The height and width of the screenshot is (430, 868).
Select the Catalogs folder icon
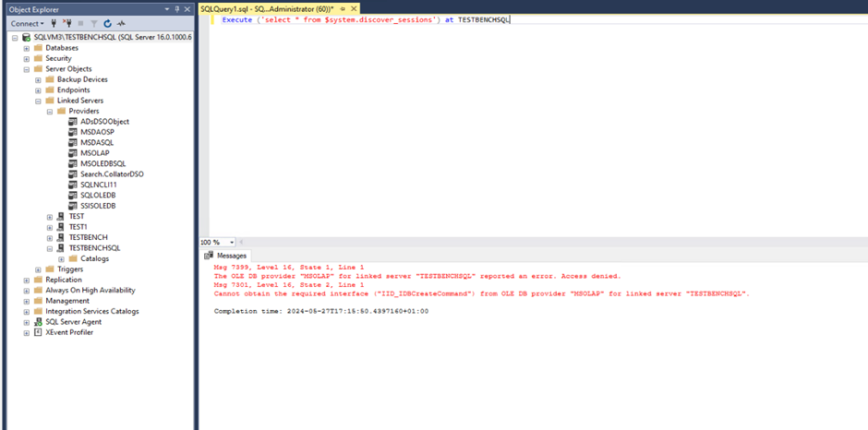click(x=73, y=258)
